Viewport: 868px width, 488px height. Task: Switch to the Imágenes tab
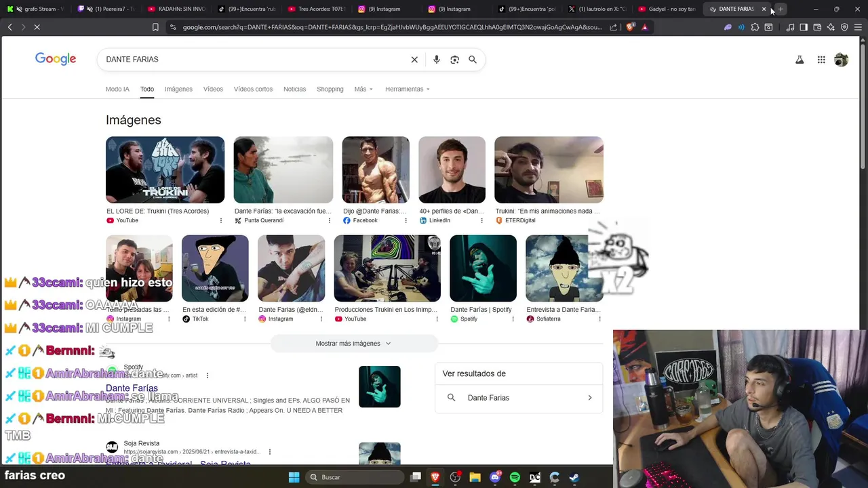coord(178,89)
